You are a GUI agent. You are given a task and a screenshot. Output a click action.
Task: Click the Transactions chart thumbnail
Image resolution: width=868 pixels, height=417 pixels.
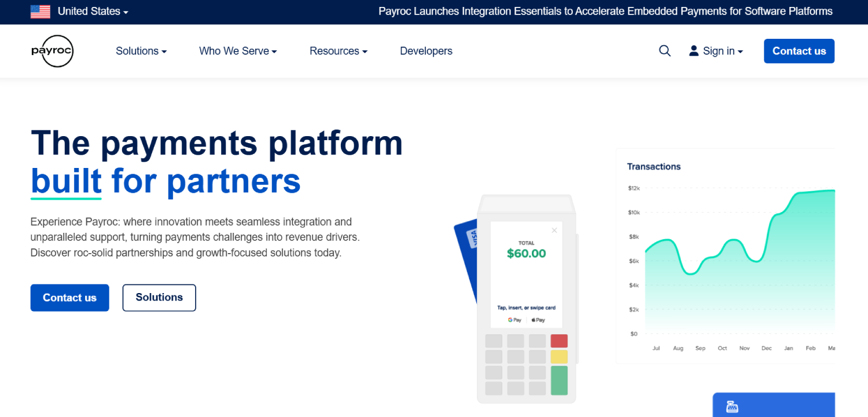(x=726, y=256)
